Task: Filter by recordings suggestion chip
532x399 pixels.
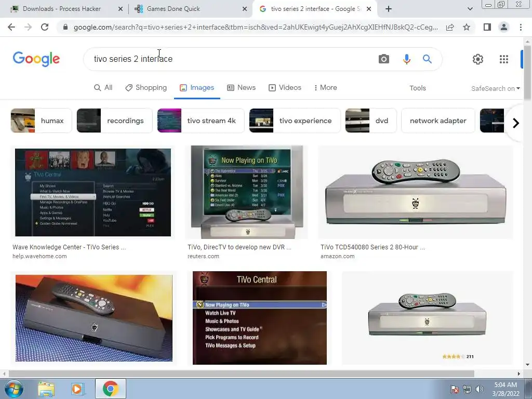Action: pyautogui.click(x=115, y=121)
